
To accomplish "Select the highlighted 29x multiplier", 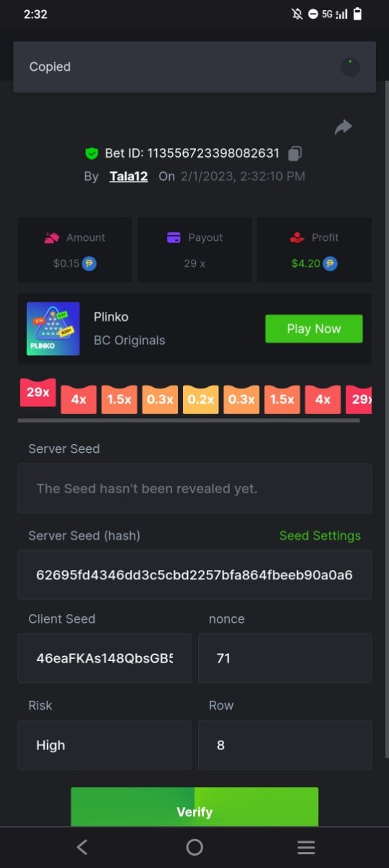I will (x=38, y=392).
